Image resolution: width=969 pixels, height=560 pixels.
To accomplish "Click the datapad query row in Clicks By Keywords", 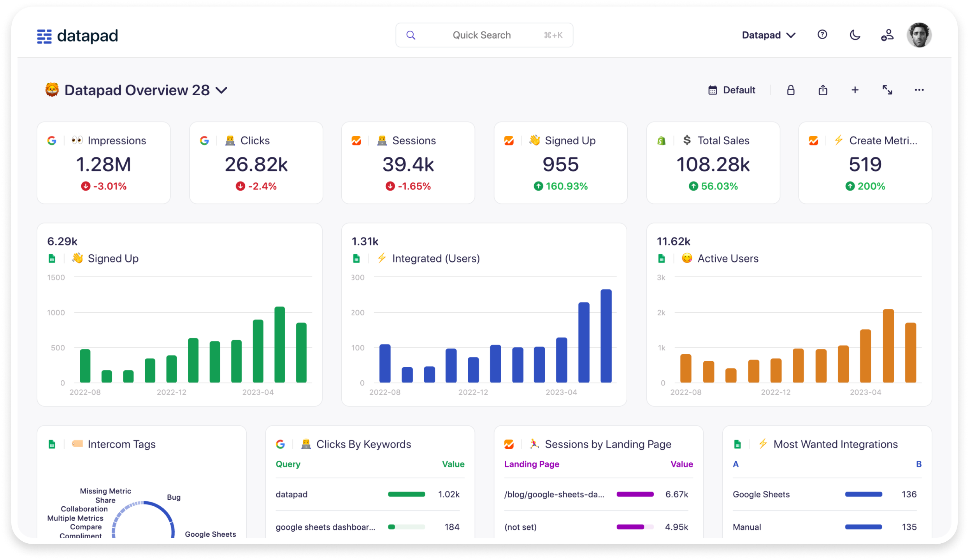I will click(291, 494).
